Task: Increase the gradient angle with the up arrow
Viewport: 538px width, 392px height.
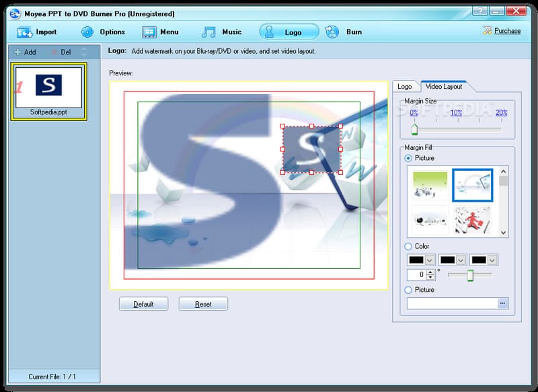Action: 430,272
